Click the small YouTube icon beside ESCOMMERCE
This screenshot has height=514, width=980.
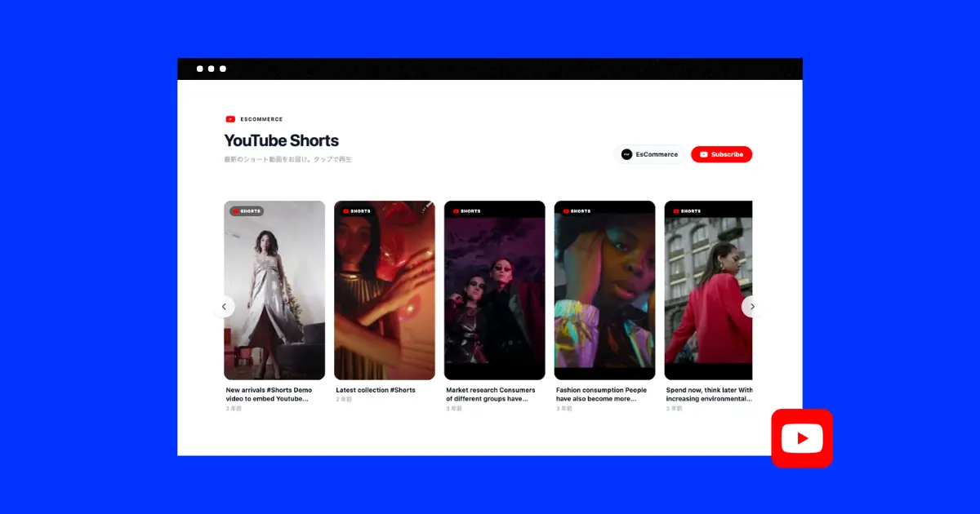pos(230,119)
